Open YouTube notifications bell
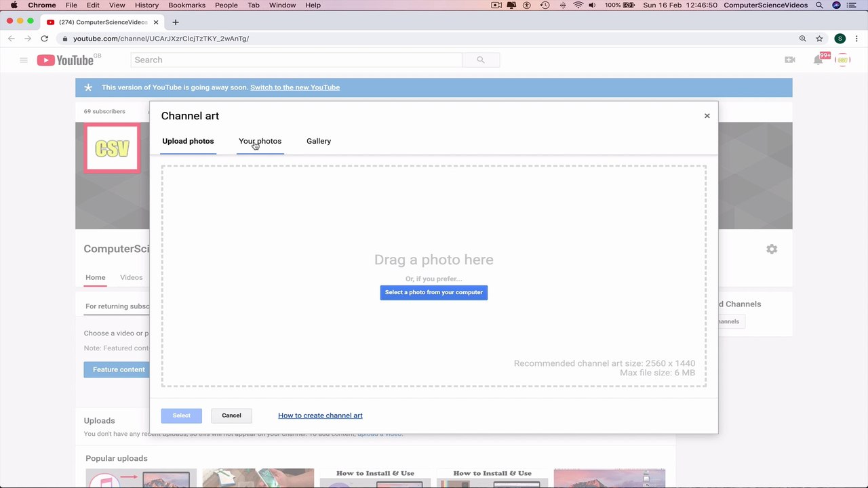Image resolution: width=868 pixels, height=488 pixels. [x=818, y=60]
